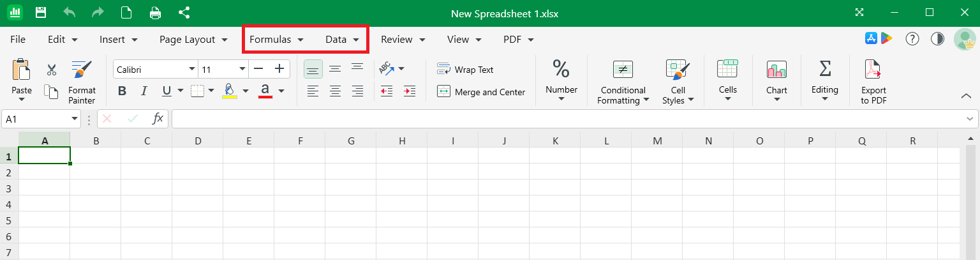The width and height of the screenshot is (980, 260).
Task: Open the Page Layout menu
Action: tap(193, 40)
